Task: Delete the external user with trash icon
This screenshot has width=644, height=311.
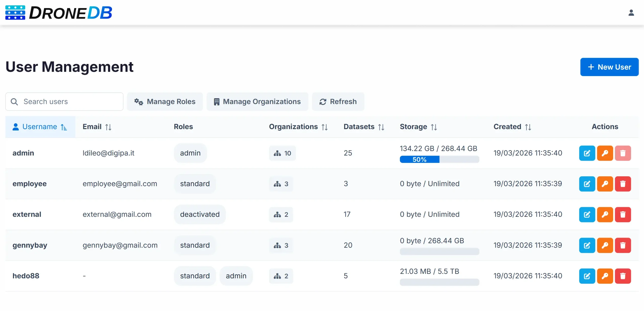Action: (x=623, y=215)
